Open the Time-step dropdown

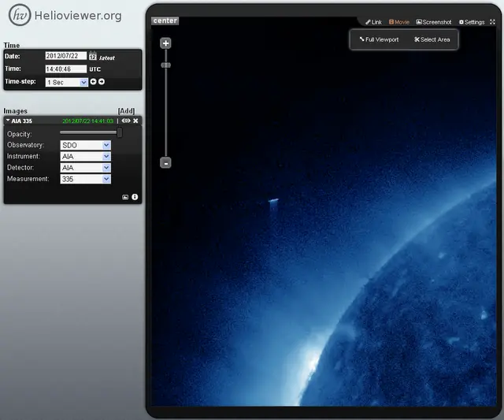[66, 82]
